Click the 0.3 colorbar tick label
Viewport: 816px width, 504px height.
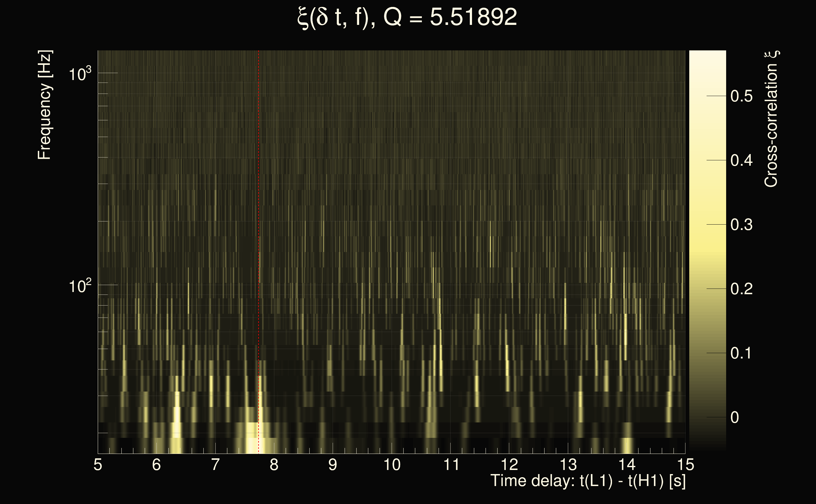741,225
